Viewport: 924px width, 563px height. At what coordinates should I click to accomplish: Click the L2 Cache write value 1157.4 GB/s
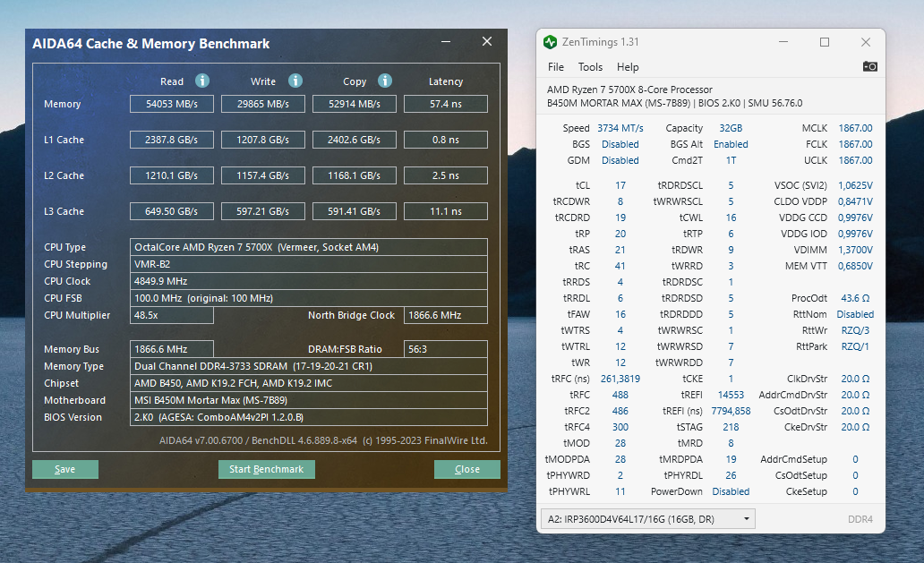coord(263,175)
